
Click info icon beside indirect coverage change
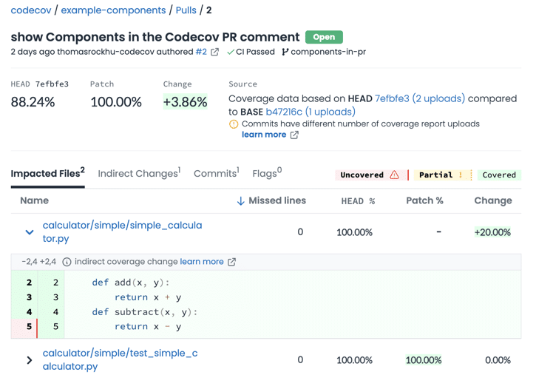click(67, 262)
